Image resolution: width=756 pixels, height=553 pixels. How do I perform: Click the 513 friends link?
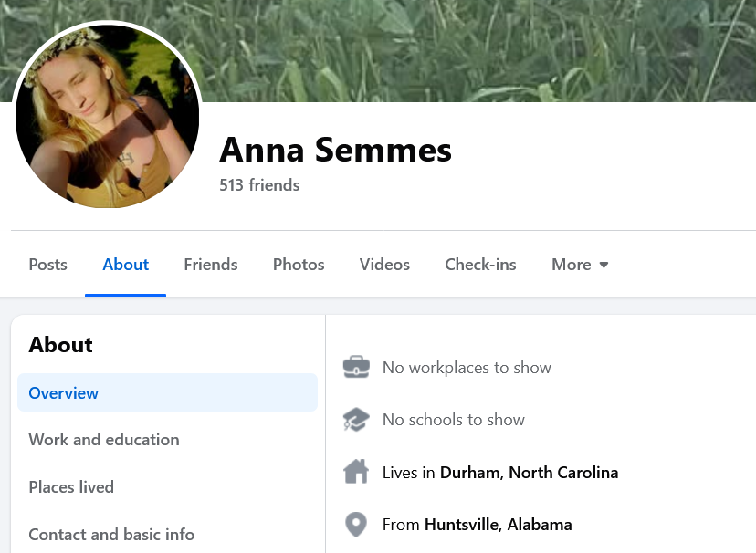259,185
